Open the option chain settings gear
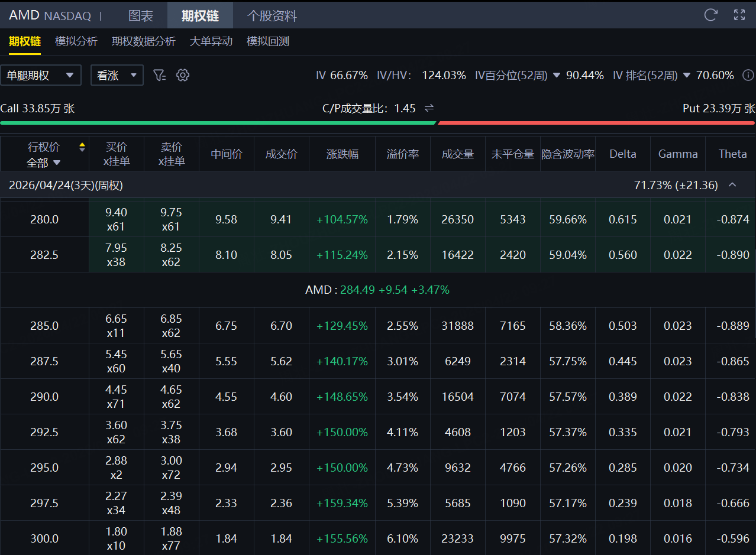 click(183, 75)
